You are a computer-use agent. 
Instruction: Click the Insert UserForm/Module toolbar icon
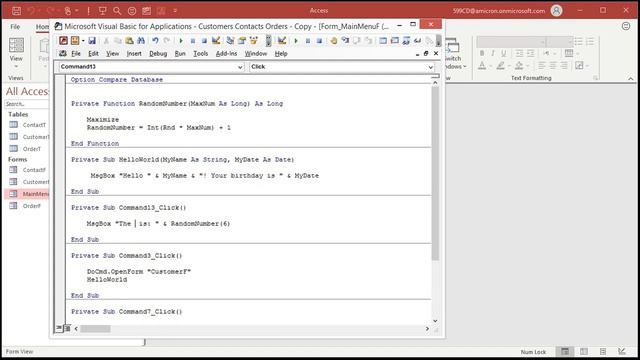75,40
